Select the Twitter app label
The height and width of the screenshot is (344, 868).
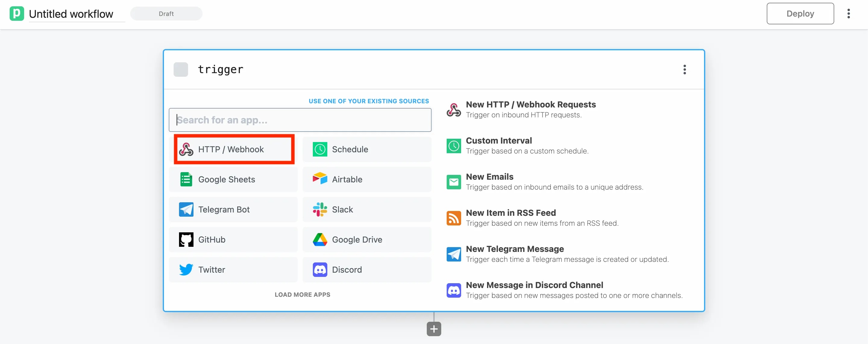click(x=211, y=270)
